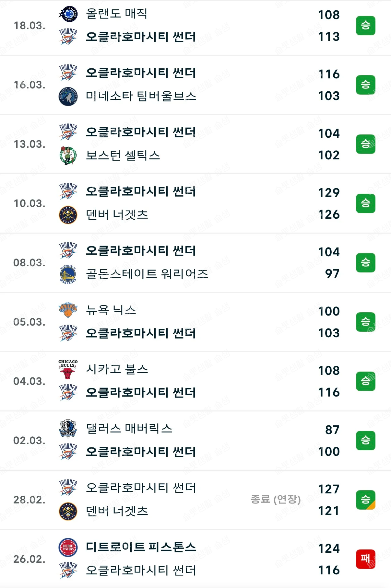
Task: Click the red 패 loss badge
Action: point(365,559)
